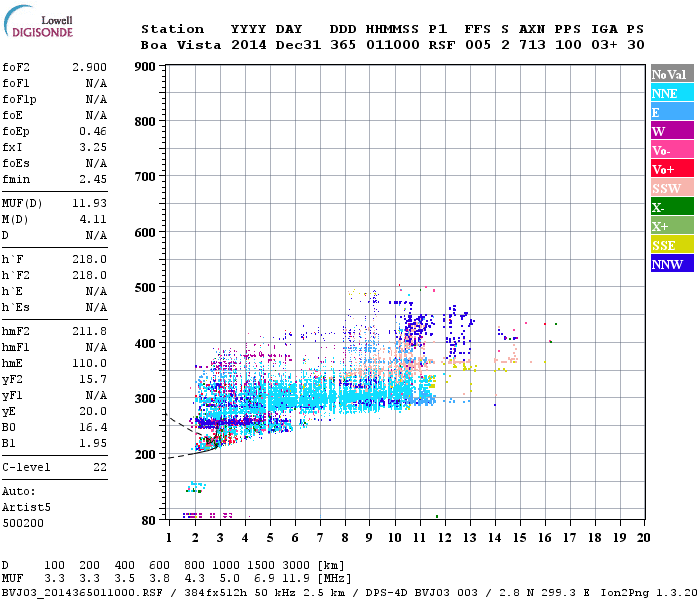Click the station name Boa Vista
Screen dimensions: 700x600
pos(181,45)
